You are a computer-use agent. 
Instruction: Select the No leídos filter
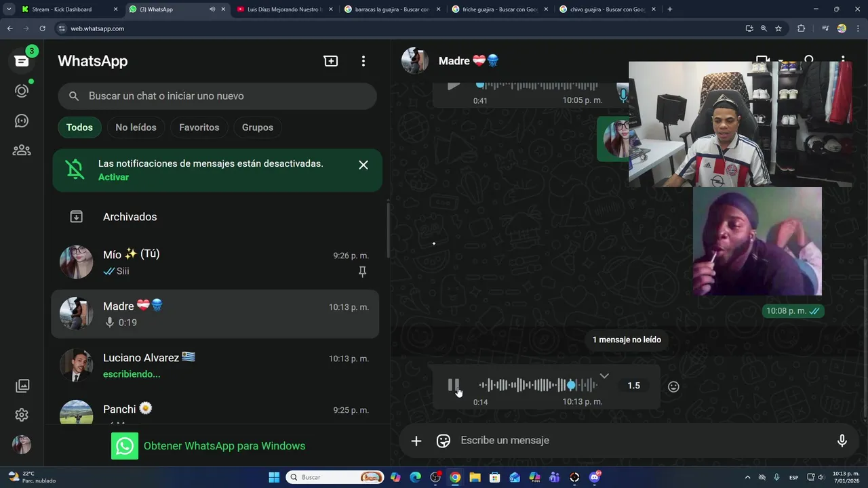(136, 127)
